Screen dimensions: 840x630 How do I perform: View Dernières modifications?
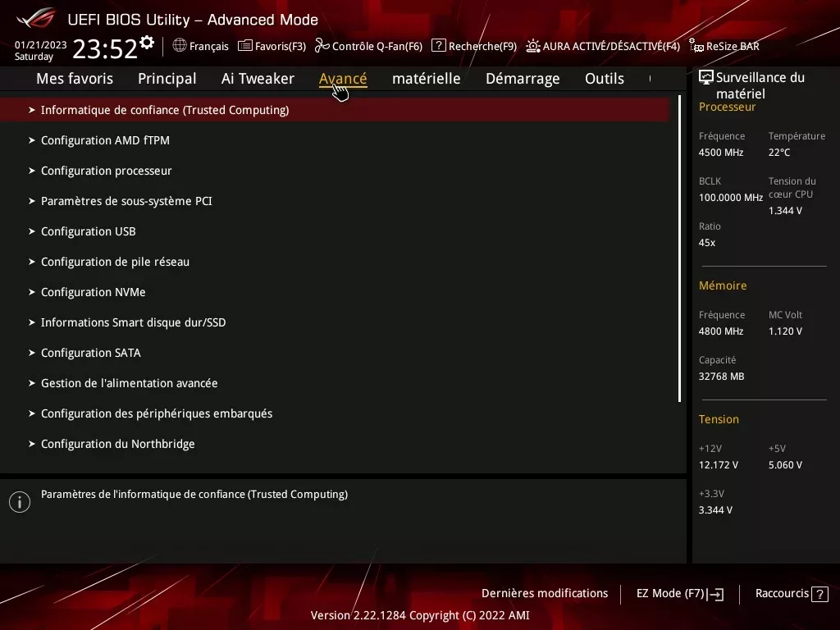point(545,593)
